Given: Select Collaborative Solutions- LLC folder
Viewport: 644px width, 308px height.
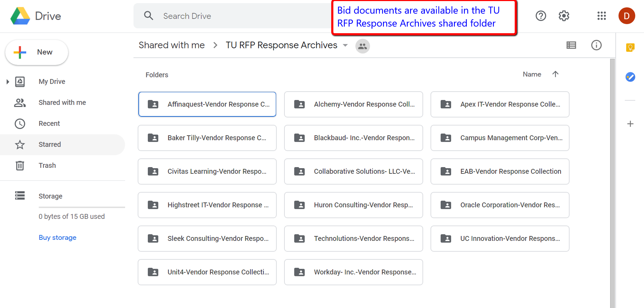Looking at the screenshot, I should point(354,171).
